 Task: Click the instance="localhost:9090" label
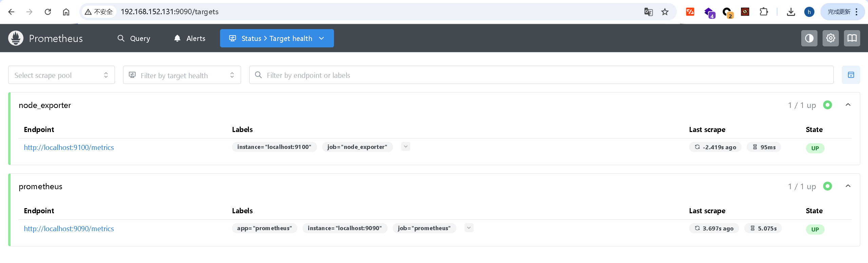coord(344,228)
